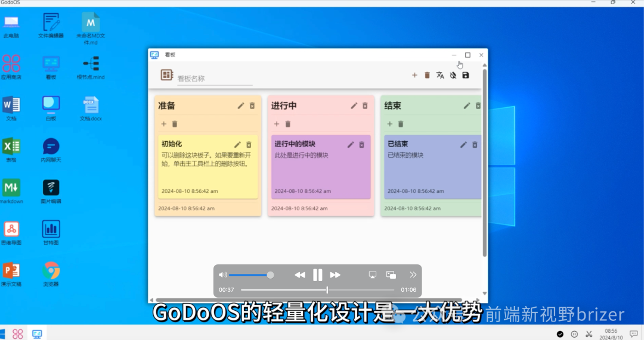The height and width of the screenshot is (340, 644).
Task: Open app store in taskbar
Action: coord(18,334)
